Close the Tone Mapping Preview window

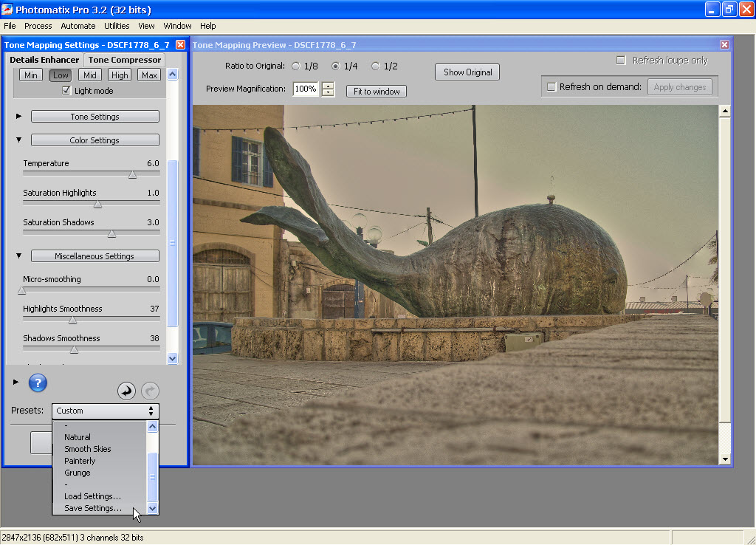click(x=724, y=45)
